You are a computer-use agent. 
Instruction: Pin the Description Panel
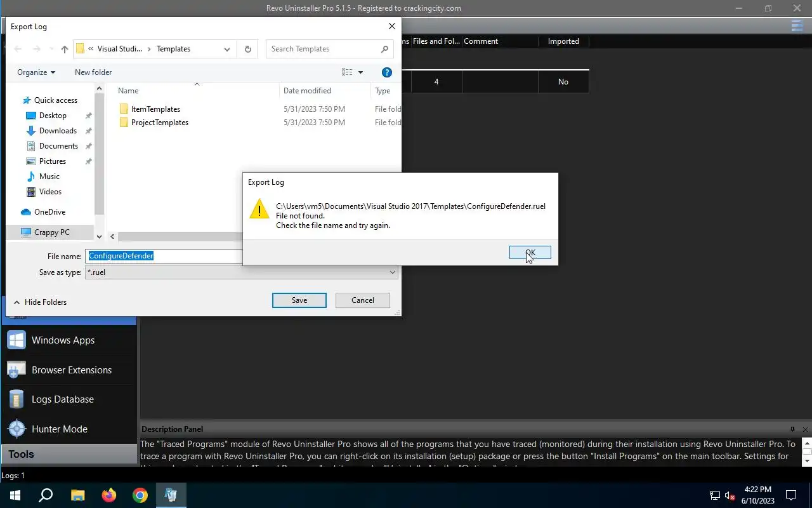tap(792, 429)
